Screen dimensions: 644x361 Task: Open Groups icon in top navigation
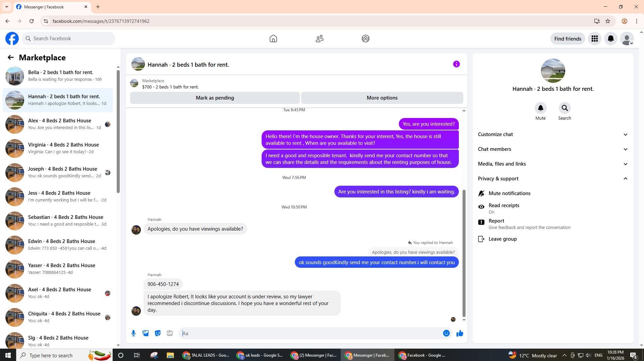(366, 39)
